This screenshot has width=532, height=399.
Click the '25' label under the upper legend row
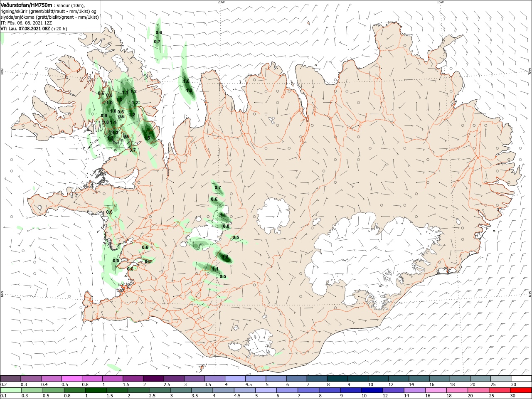493,384
